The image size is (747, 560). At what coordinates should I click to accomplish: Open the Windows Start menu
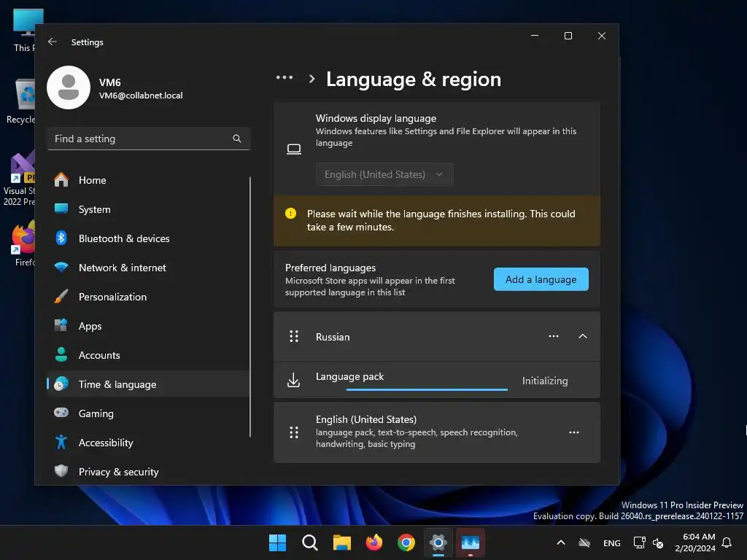277,542
